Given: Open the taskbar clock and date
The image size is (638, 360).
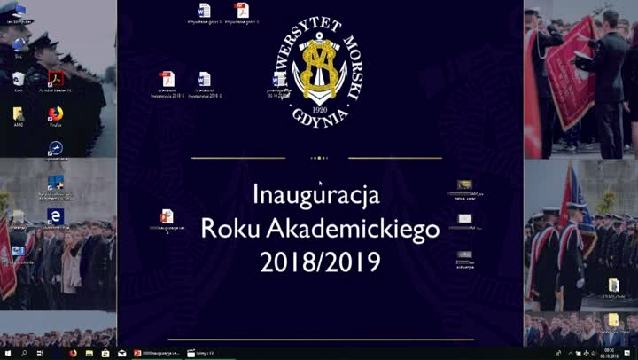Looking at the screenshot, I should [609, 353].
